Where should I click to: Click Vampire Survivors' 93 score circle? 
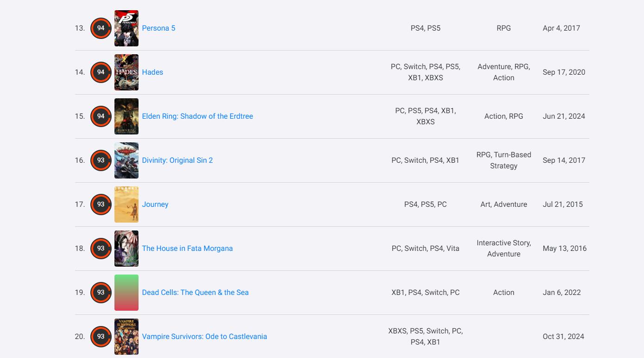tap(101, 337)
